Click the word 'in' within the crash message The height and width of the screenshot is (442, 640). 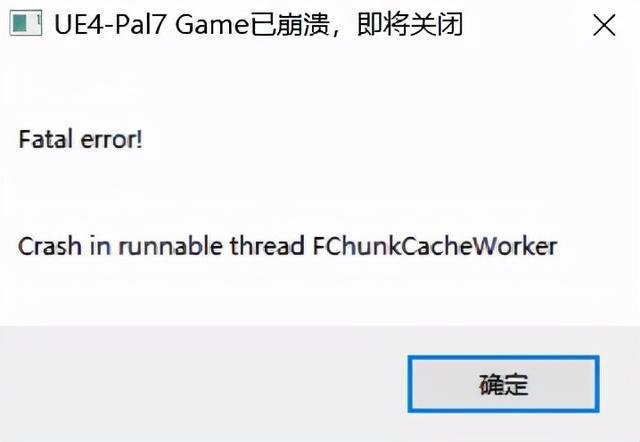pyautogui.click(x=100, y=246)
